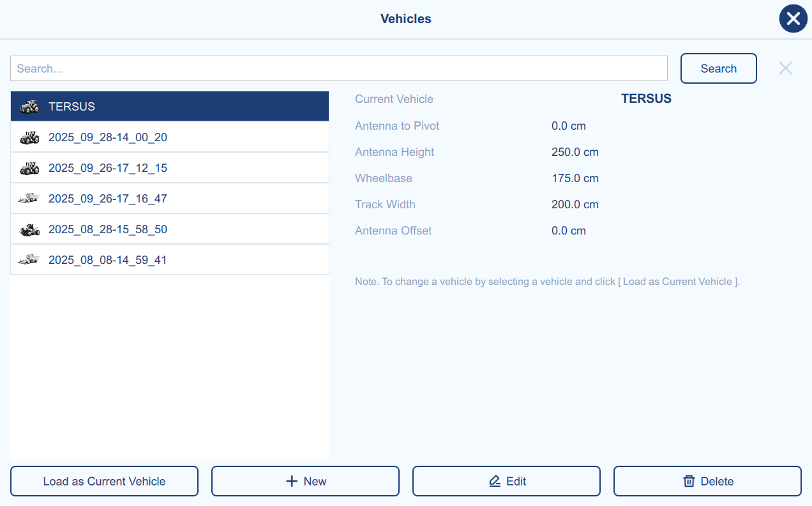This screenshot has width=812, height=506.
Task: Click the Wheelbase value 175.0 cm
Action: pyautogui.click(x=575, y=178)
